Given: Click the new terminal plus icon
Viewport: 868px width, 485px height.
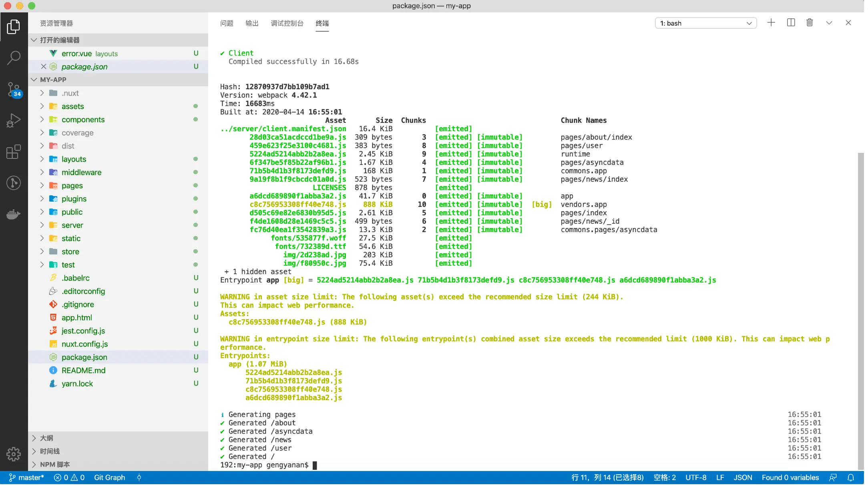Looking at the screenshot, I should click(x=771, y=23).
